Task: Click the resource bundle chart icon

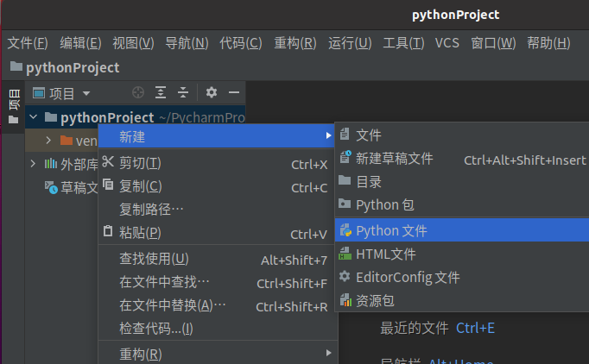Action: point(345,300)
